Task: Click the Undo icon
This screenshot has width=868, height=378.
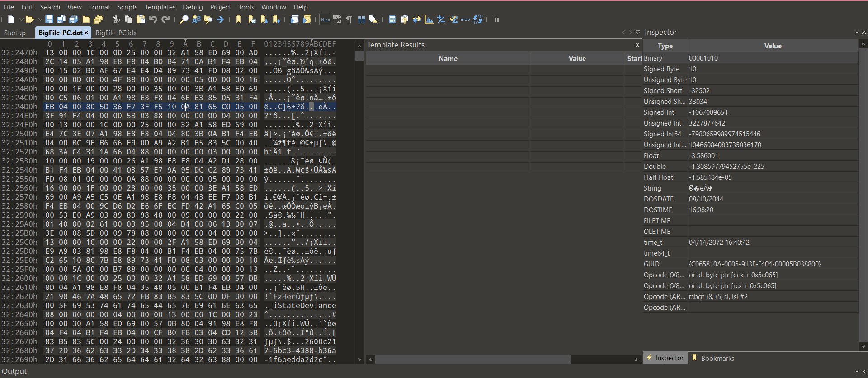Action: click(x=153, y=19)
